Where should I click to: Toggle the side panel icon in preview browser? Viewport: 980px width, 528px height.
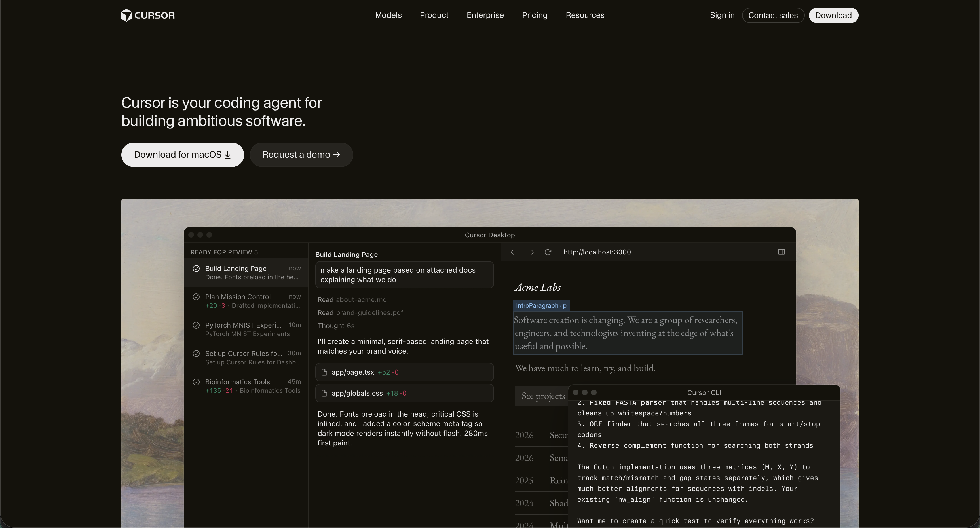pyautogui.click(x=782, y=252)
